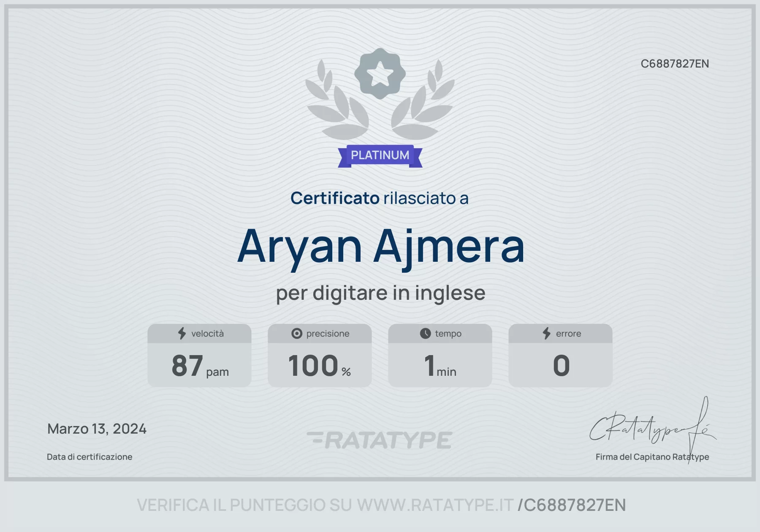Select the certificate ID in the top-right corner
Image resolution: width=760 pixels, height=532 pixels.
point(675,64)
